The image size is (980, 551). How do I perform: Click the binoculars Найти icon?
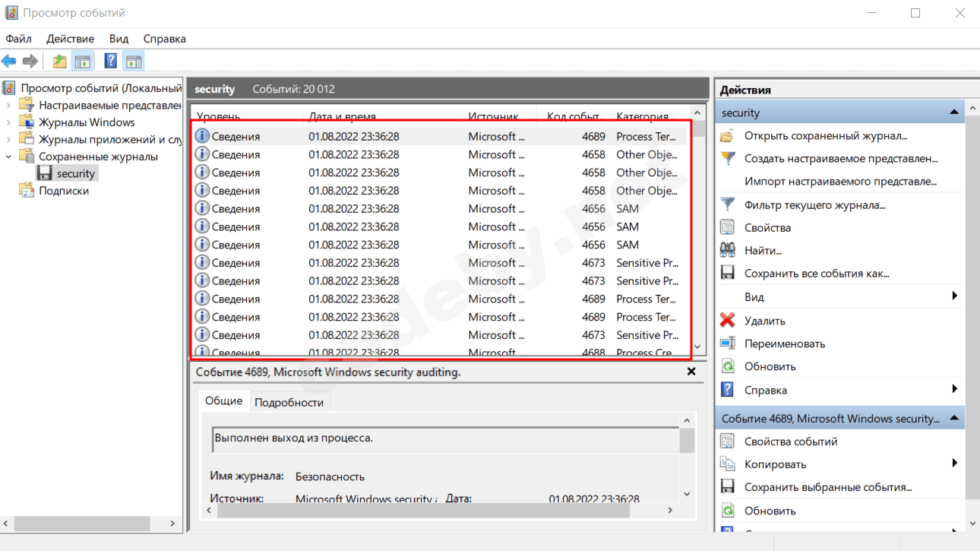(727, 250)
